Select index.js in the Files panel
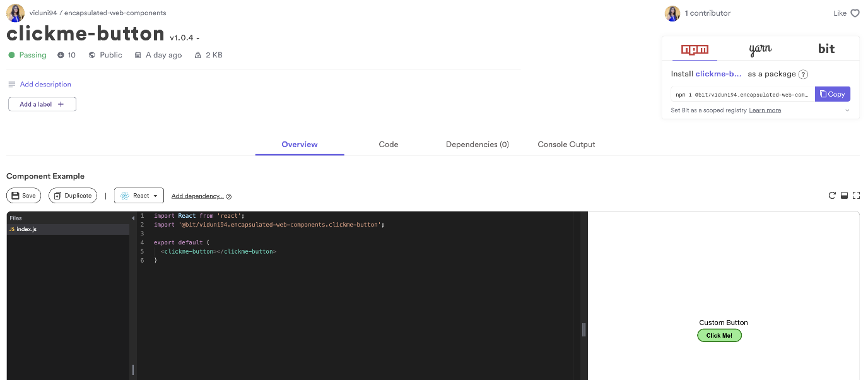 click(x=26, y=229)
